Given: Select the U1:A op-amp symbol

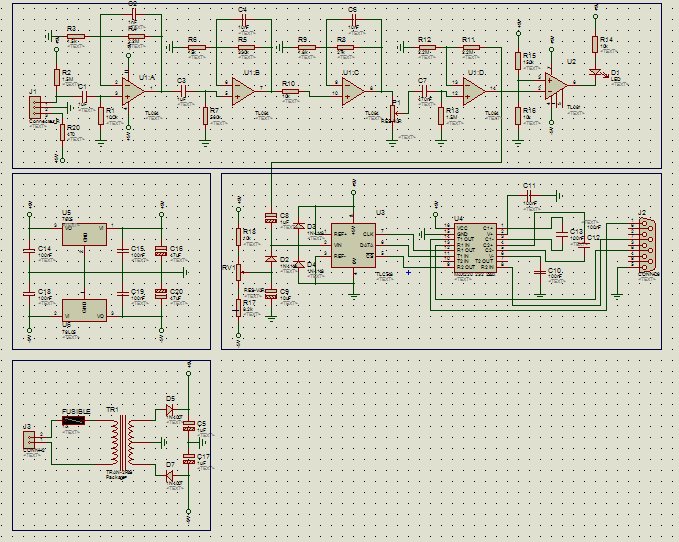Looking at the screenshot, I should pos(133,92).
